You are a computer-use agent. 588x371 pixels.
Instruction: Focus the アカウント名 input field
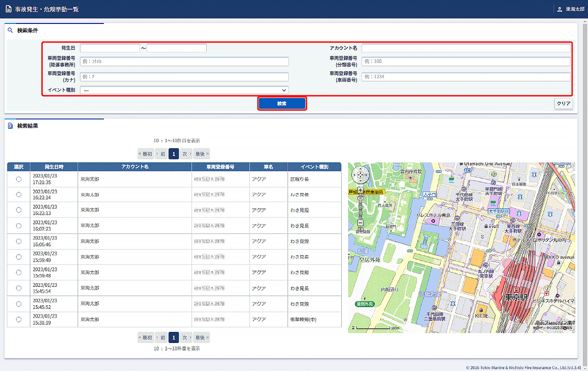466,48
